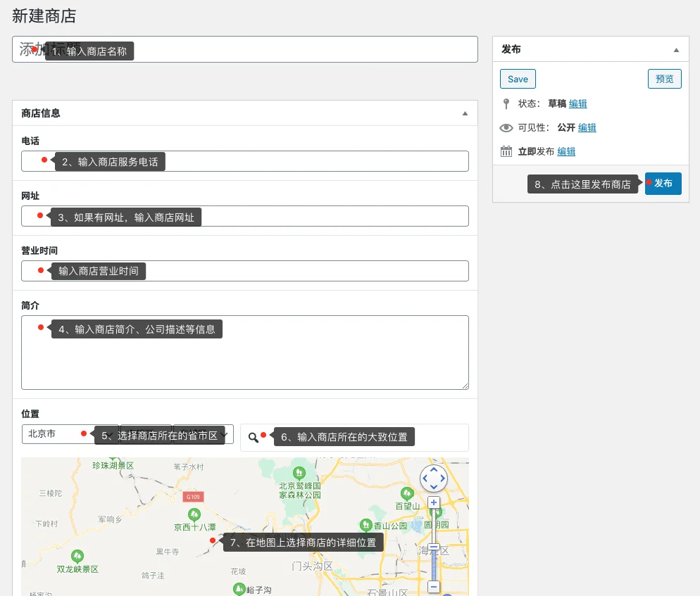Collapse the 商店信息 panel
700x596 pixels.
[x=465, y=113]
